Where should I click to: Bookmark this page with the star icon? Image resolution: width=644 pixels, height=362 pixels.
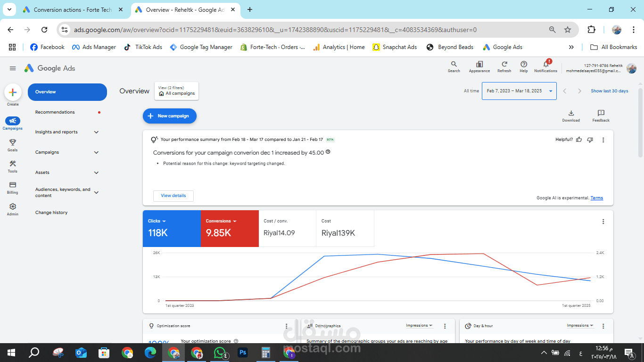568,30
